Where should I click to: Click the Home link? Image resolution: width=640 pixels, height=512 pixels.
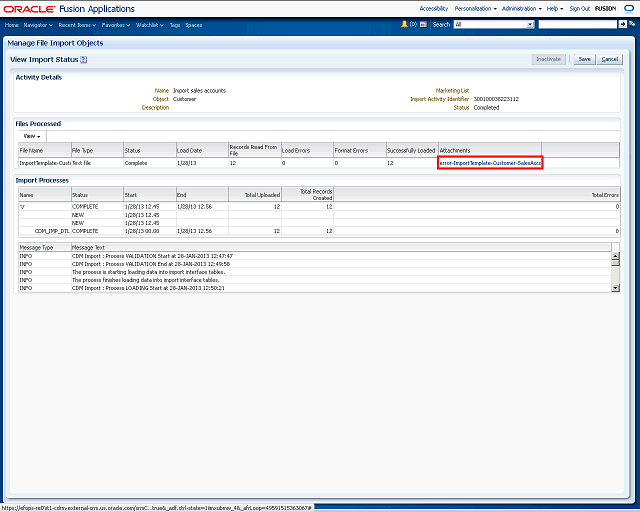point(12,23)
